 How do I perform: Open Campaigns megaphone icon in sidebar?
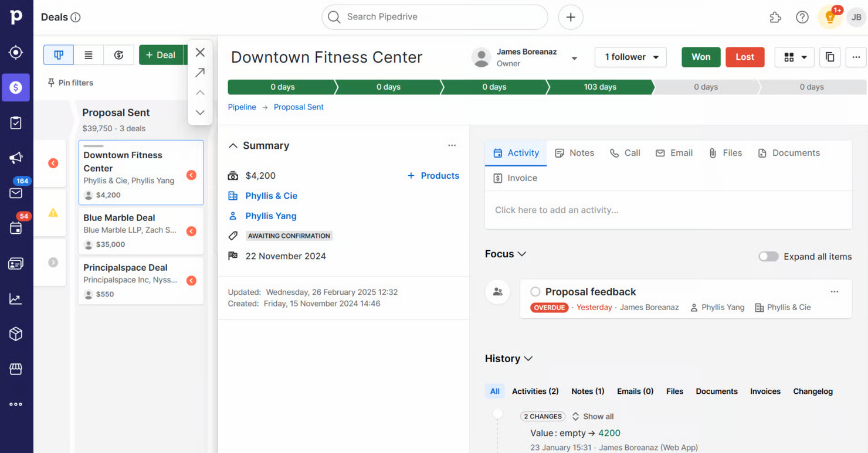[x=16, y=158]
